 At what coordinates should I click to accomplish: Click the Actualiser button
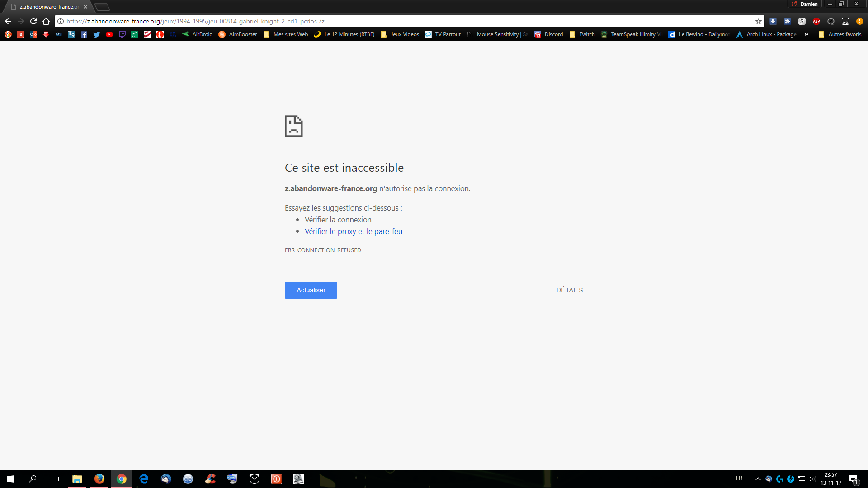311,290
